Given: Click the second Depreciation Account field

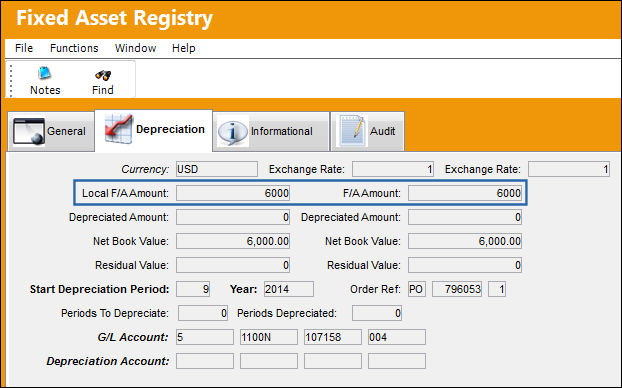Looking at the screenshot, I should 269,361.
